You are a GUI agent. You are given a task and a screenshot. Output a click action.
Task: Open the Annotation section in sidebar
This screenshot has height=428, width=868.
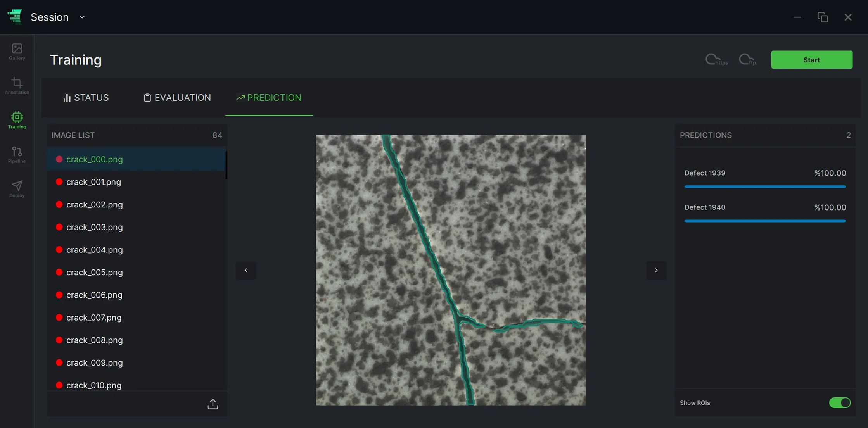coord(17,86)
